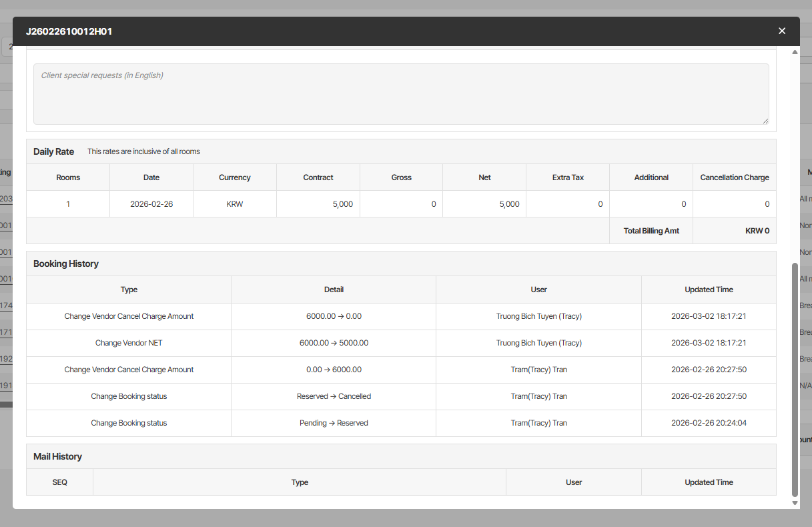Click the KRW currency cell

pos(235,204)
